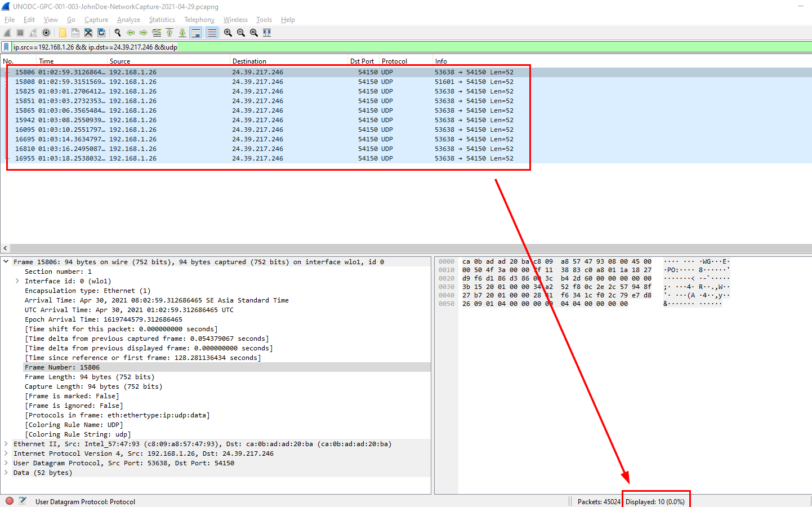This screenshot has height=507, width=812.
Task: Click the open capture file folder icon
Action: click(62, 33)
